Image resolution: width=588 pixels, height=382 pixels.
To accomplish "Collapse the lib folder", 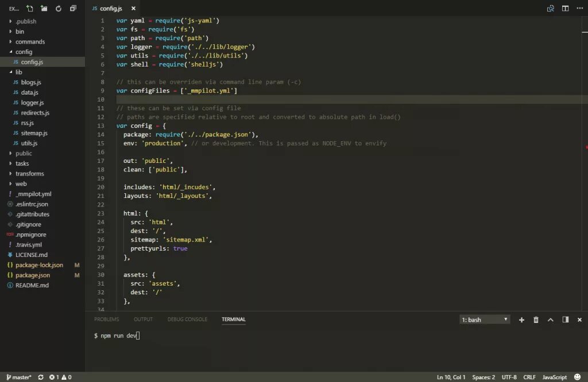I will click(42, 72).
